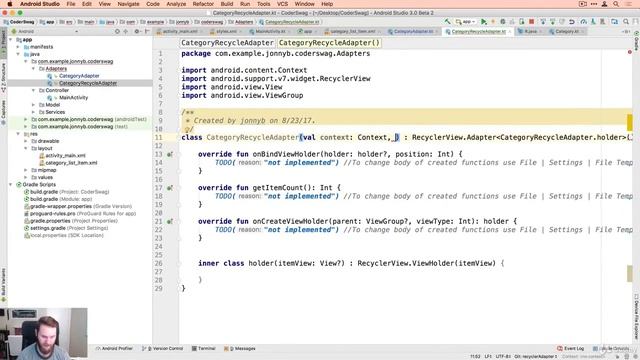Switch to the CategoryAdapter.kt editor tab
The width and height of the screenshot is (640, 360).
(x=413, y=31)
